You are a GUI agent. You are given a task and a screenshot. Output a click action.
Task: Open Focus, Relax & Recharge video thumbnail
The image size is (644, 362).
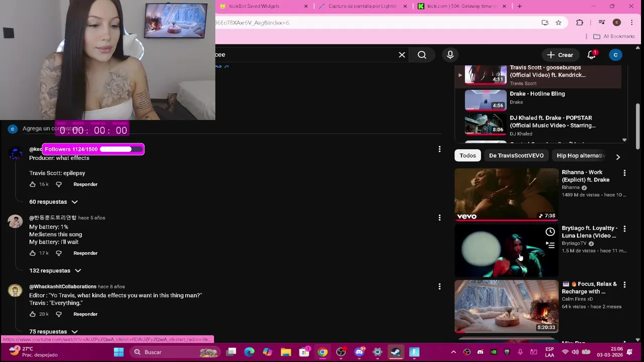[x=506, y=306]
